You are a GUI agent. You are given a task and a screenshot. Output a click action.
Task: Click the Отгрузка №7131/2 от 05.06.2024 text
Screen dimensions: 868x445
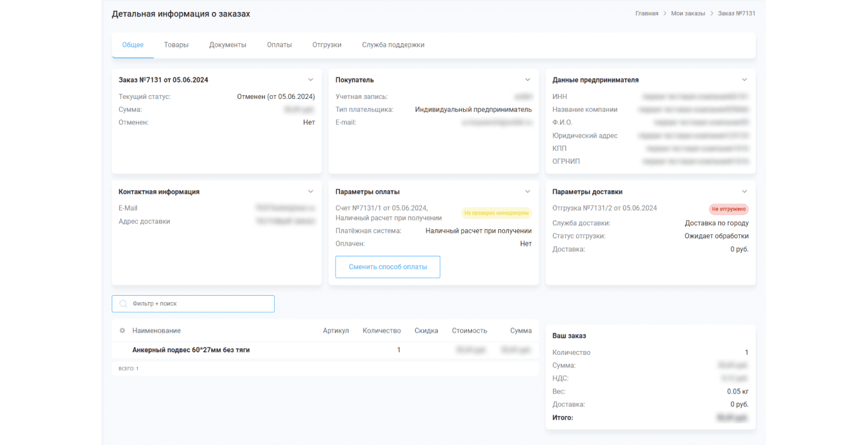coord(605,208)
